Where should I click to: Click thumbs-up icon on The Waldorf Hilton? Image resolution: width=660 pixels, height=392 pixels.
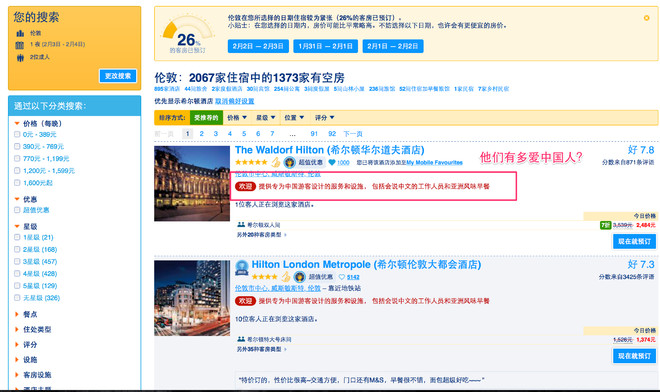click(276, 162)
